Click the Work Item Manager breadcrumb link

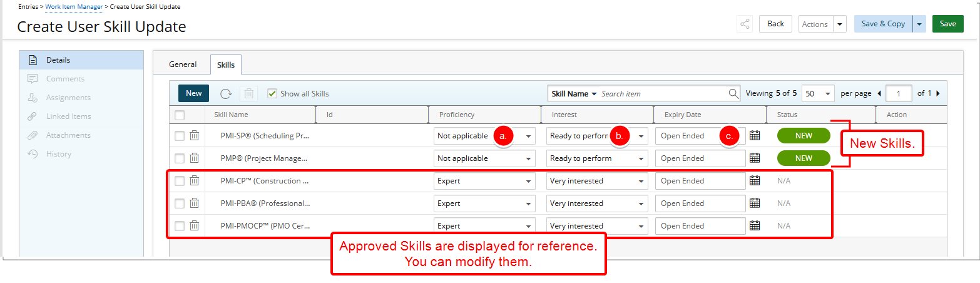[x=74, y=6]
